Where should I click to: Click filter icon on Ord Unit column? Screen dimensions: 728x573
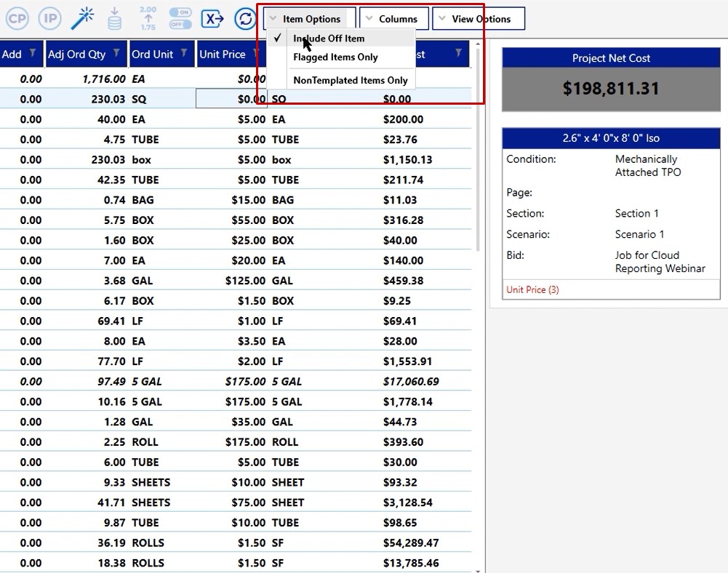(184, 54)
